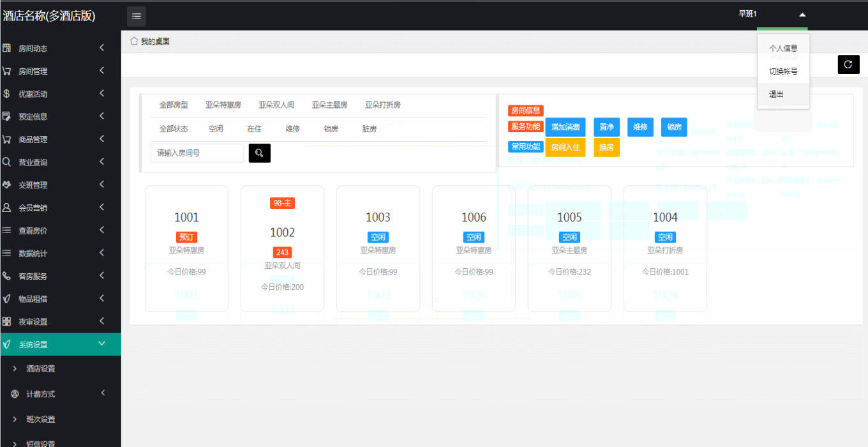Click the 计费方式 circle icon
The image size is (868, 447).
click(x=15, y=394)
